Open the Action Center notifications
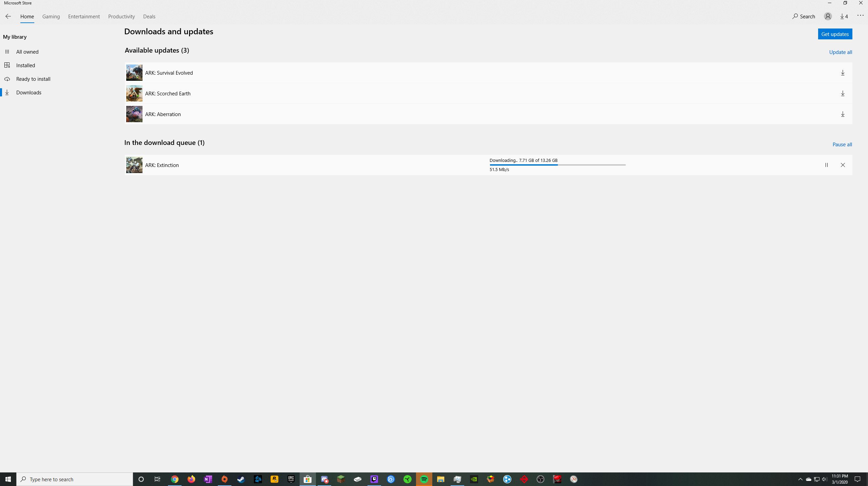The height and width of the screenshot is (486, 868). coord(857,479)
